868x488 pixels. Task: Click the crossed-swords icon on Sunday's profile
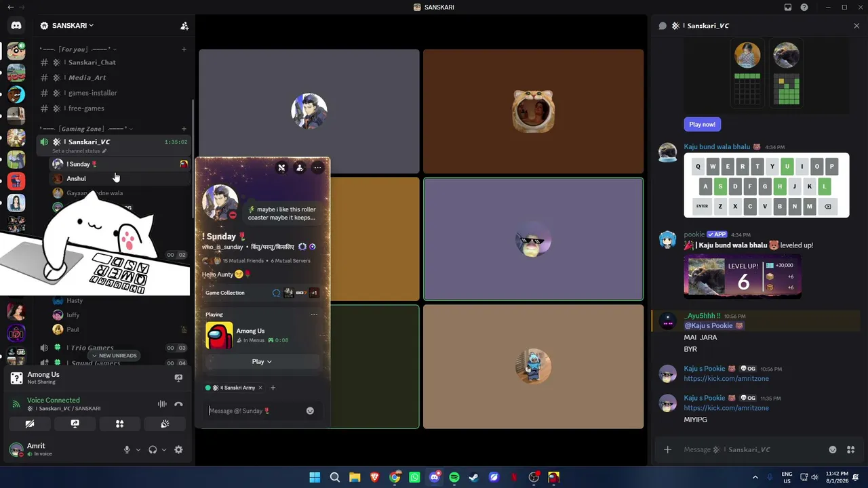click(x=281, y=168)
